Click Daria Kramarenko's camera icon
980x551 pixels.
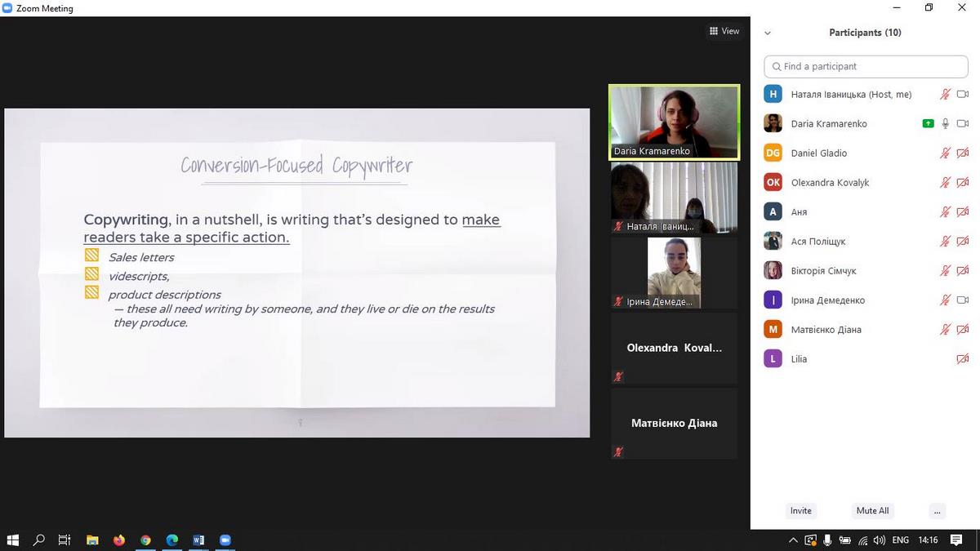coord(963,124)
